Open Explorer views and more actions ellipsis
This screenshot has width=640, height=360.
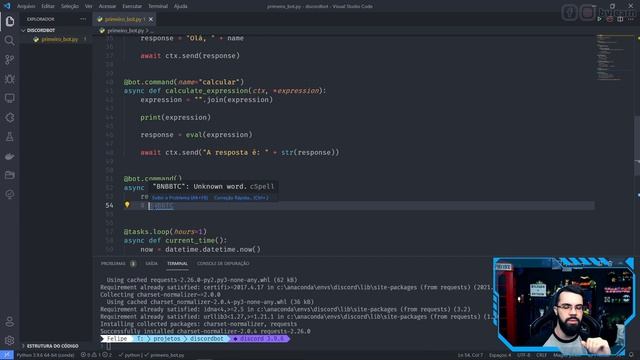tap(83, 19)
